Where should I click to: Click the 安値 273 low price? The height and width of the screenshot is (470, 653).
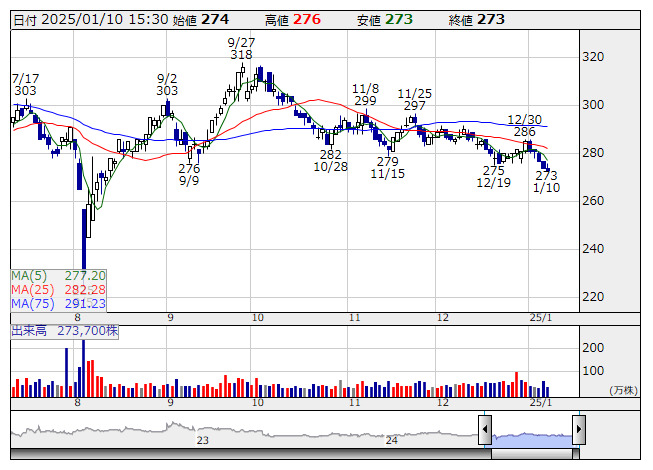385,20
